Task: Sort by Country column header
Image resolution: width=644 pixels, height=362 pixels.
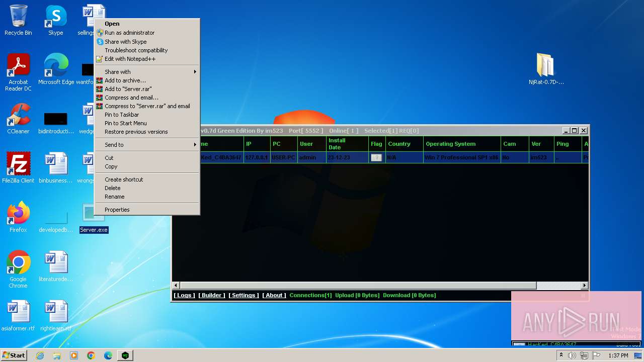Action: click(x=404, y=144)
